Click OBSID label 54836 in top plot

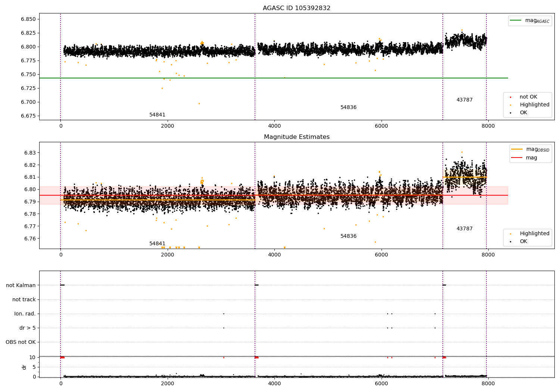tap(348, 108)
